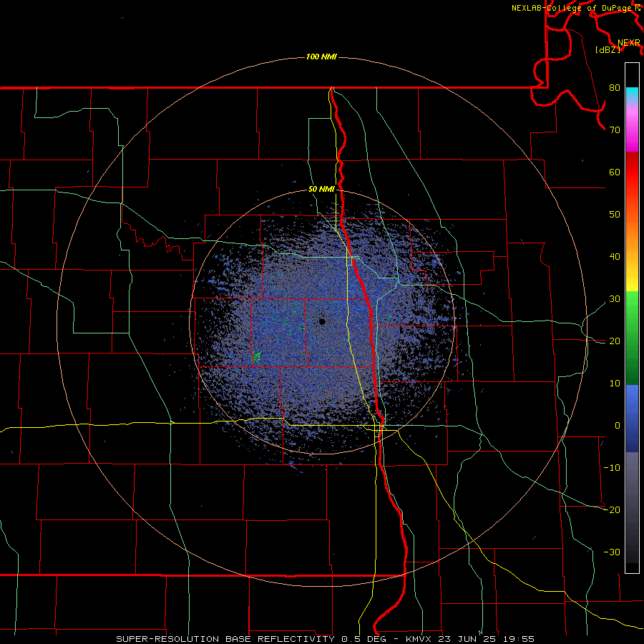Select the "NEXLAB-College of DuPage" header text
The width and height of the screenshot is (644, 644).
[x=572, y=8]
